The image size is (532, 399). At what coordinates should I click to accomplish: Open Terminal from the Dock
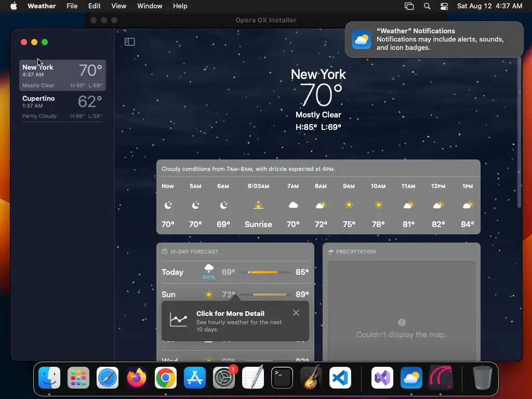pos(282,378)
